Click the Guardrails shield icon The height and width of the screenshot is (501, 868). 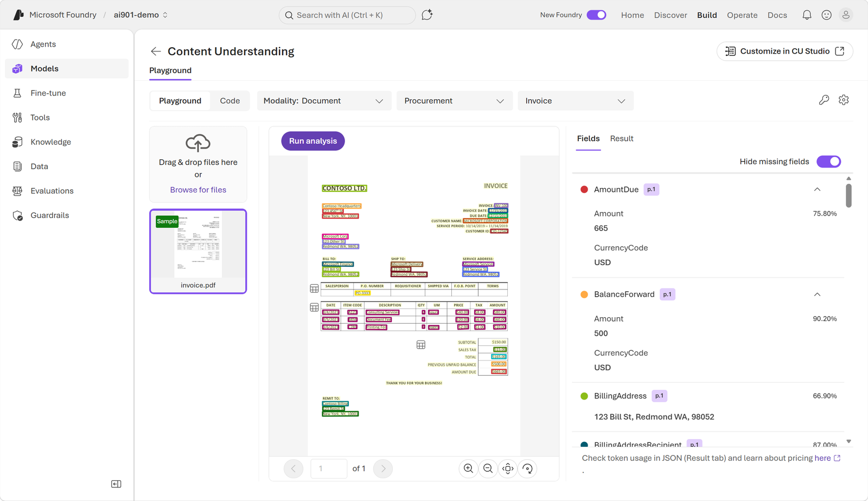pyautogui.click(x=17, y=215)
